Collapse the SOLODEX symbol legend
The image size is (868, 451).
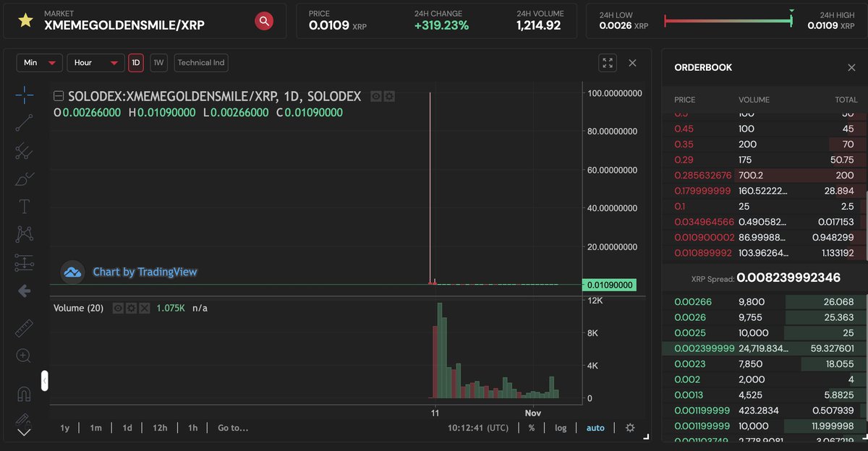(59, 96)
